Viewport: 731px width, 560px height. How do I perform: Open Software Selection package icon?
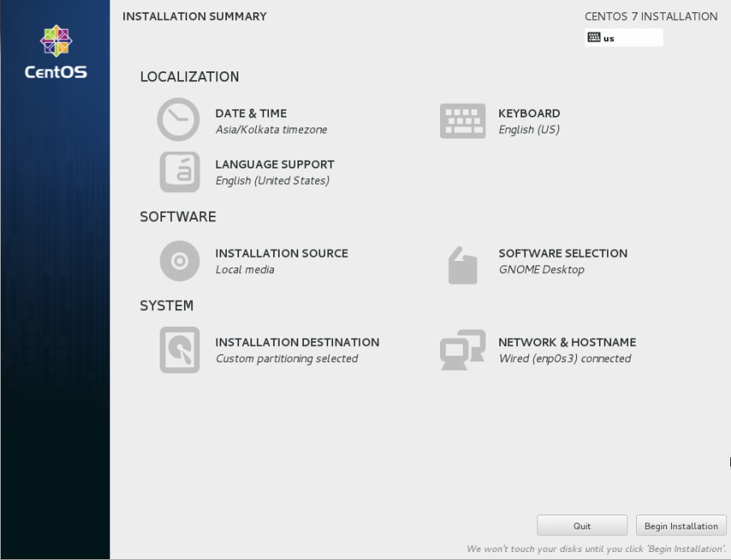coord(463,265)
